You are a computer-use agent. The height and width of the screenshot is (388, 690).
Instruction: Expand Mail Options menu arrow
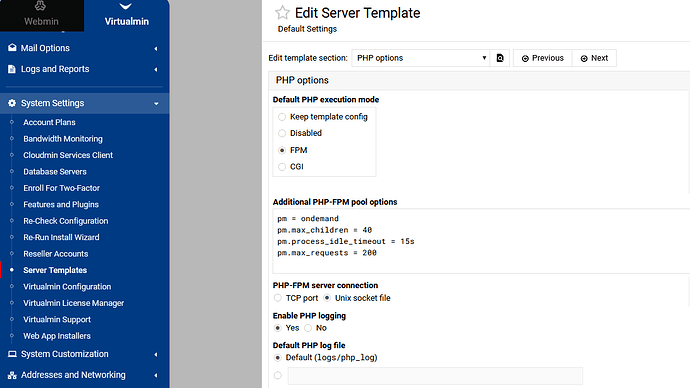pyautogui.click(x=156, y=48)
